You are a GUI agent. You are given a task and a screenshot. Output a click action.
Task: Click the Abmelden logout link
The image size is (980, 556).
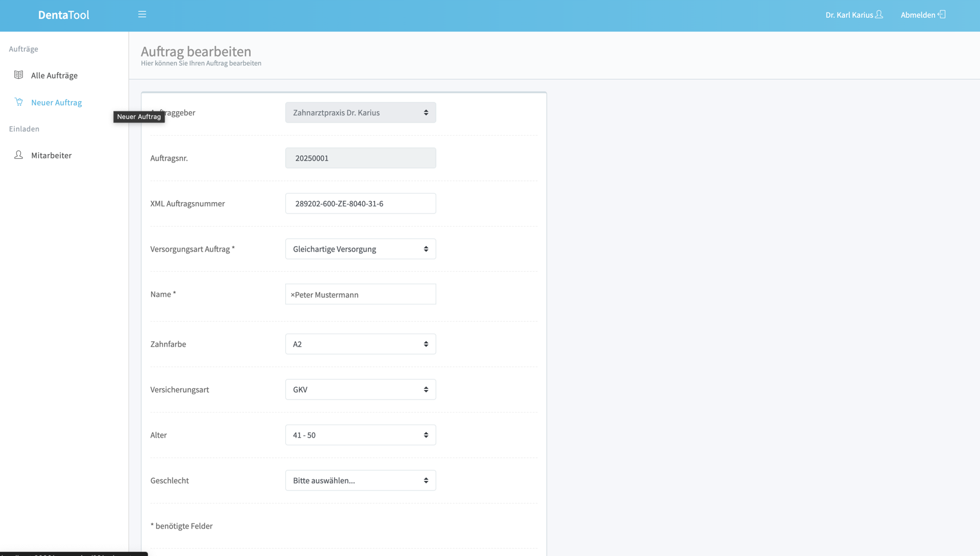(918, 15)
